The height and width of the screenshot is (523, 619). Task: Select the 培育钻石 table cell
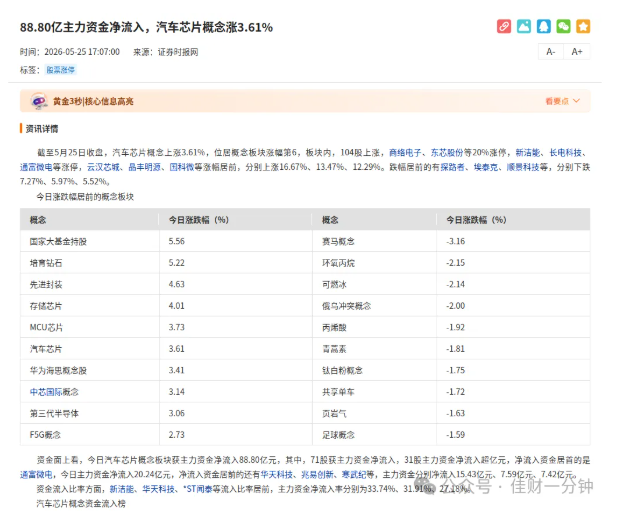(x=90, y=263)
